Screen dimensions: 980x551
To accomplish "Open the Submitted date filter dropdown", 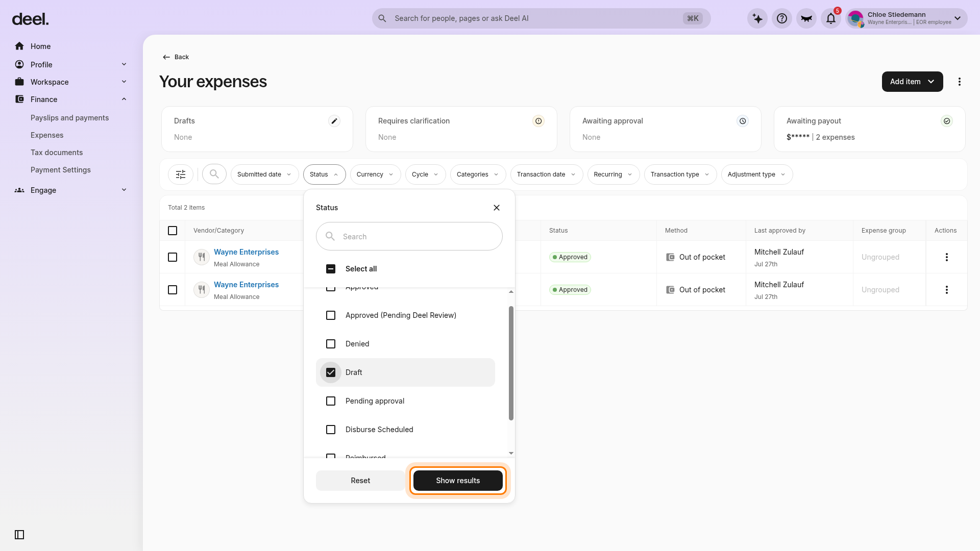I will coord(264,174).
